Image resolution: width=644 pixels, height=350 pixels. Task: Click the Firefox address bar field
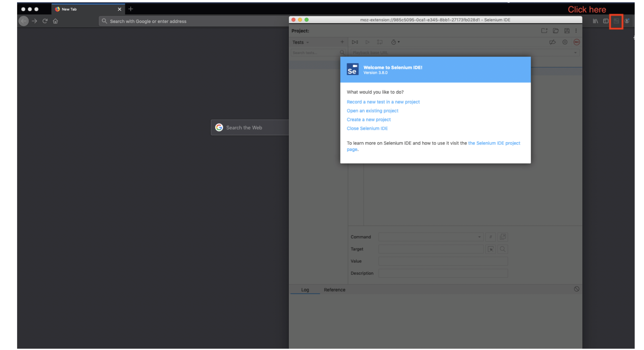194,21
